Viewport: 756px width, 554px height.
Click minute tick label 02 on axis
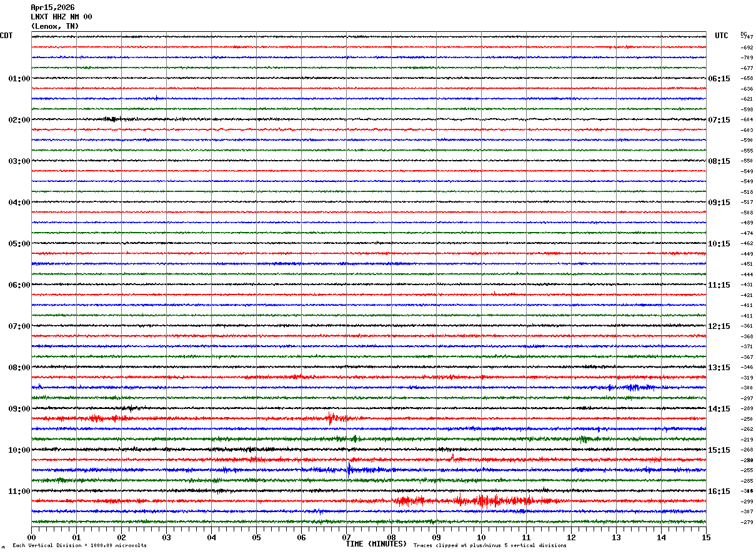point(121,537)
